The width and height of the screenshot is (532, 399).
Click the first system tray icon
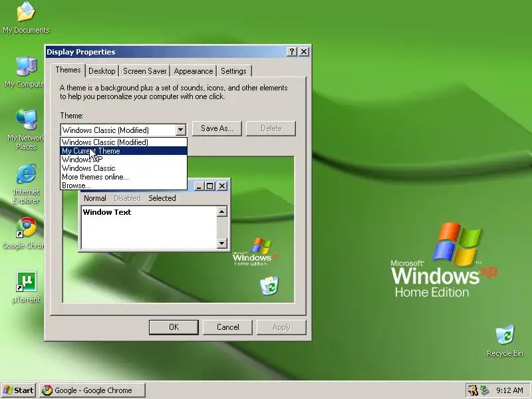coord(472,390)
